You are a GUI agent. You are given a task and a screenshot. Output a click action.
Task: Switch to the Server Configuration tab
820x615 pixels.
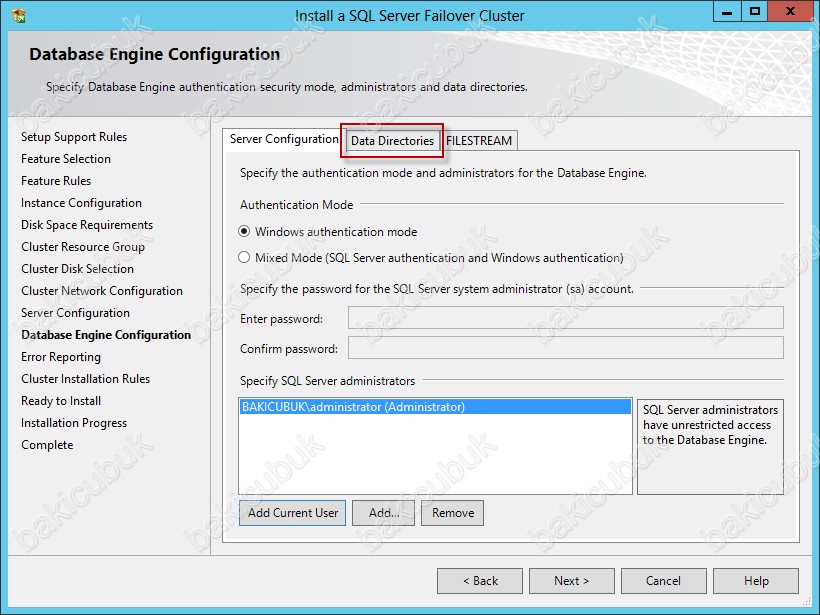pos(284,140)
